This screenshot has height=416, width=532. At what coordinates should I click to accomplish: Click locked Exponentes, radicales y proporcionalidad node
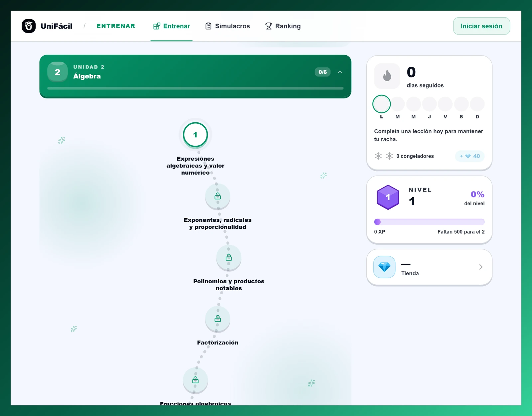(x=218, y=196)
